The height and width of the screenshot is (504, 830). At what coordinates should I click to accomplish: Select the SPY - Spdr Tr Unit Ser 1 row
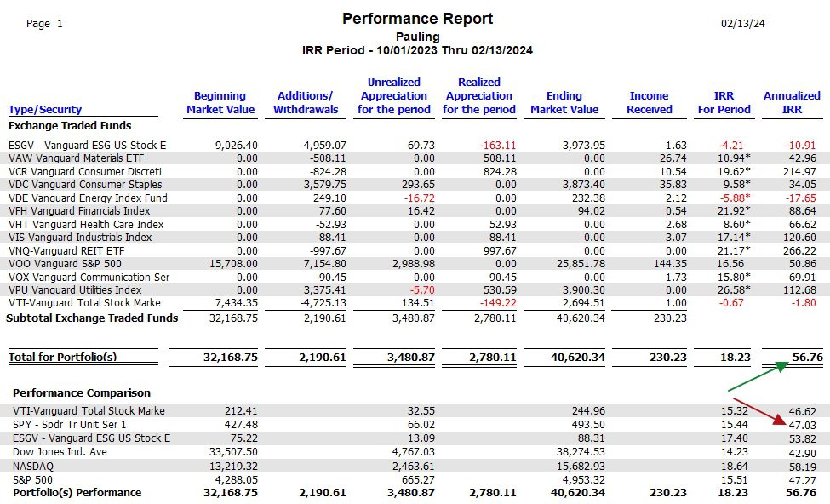point(415,425)
